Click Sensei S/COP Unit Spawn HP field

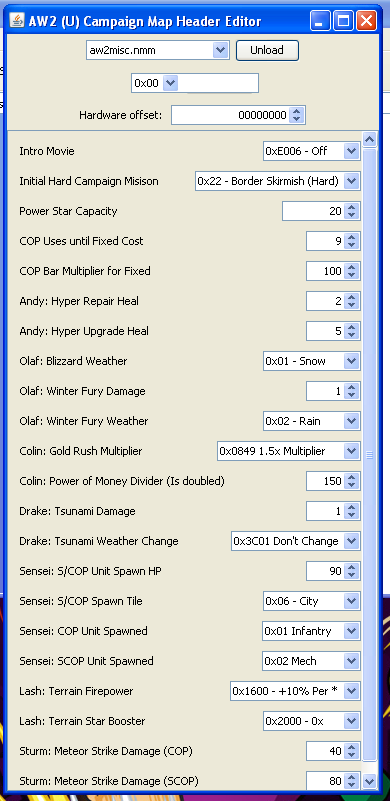[x=325, y=571]
